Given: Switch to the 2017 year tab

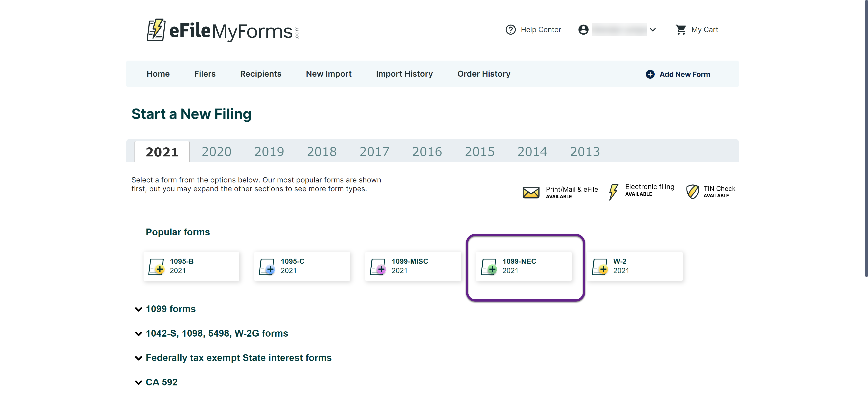Looking at the screenshot, I should (374, 152).
